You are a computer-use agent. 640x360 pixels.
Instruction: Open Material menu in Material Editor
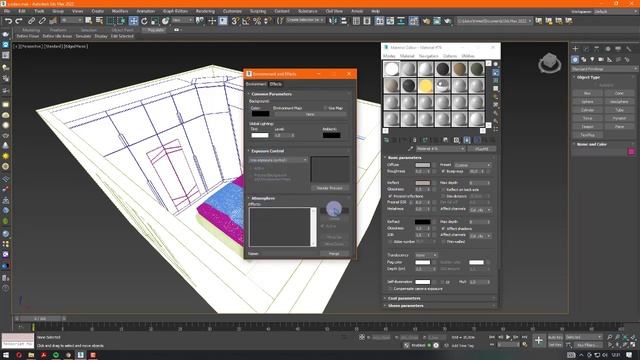click(x=407, y=56)
